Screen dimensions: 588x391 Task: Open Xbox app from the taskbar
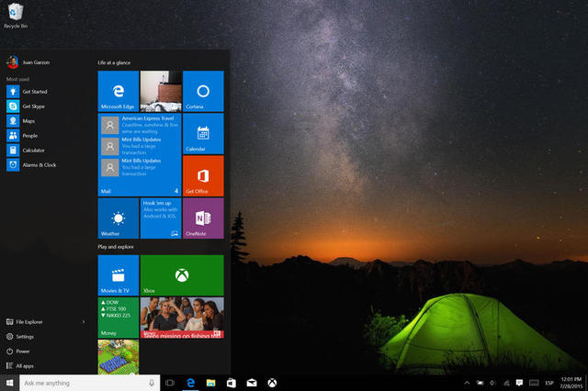point(272,383)
